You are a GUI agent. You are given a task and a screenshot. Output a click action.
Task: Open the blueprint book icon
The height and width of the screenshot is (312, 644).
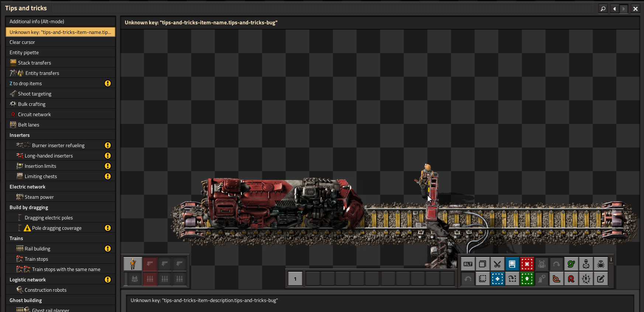click(x=512, y=264)
